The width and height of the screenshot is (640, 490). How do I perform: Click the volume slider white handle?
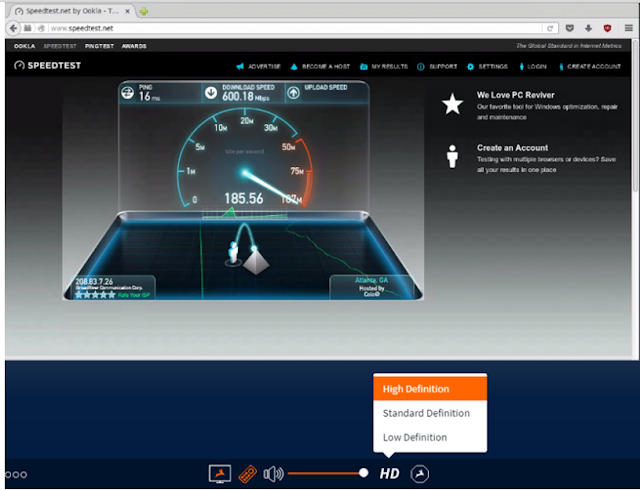(363, 473)
